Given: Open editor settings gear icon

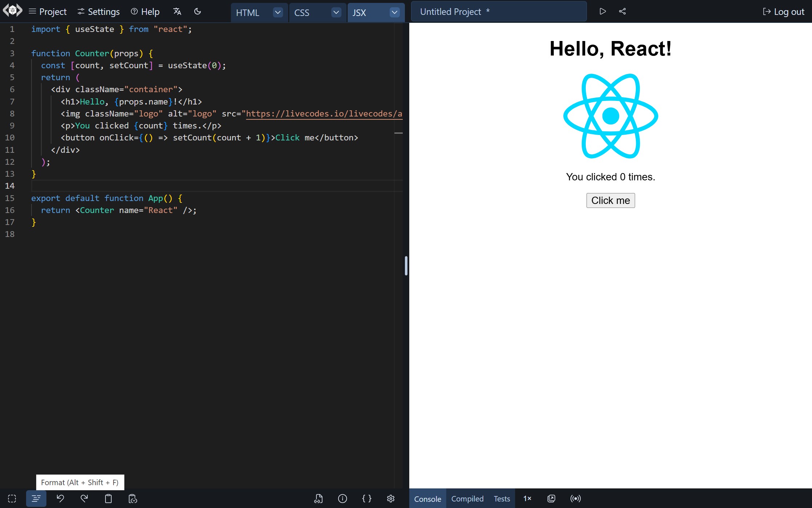Looking at the screenshot, I should coord(391,499).
